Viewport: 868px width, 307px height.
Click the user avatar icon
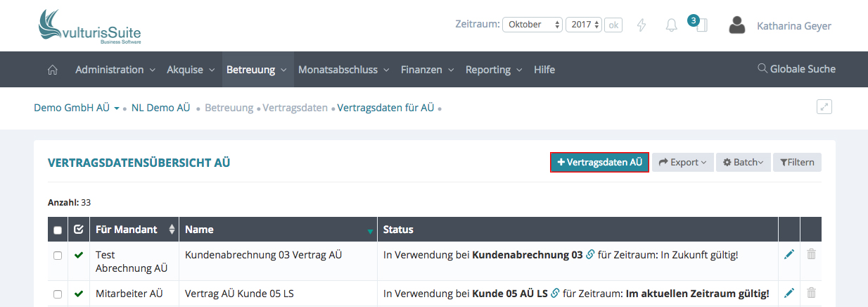(736, 25)
